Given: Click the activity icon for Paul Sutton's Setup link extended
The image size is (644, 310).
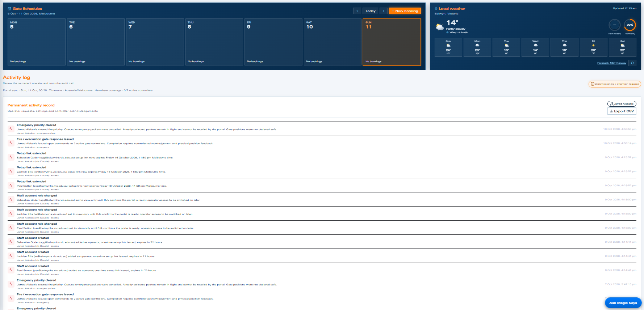Looking at the screenshot, I should (11, 185).
